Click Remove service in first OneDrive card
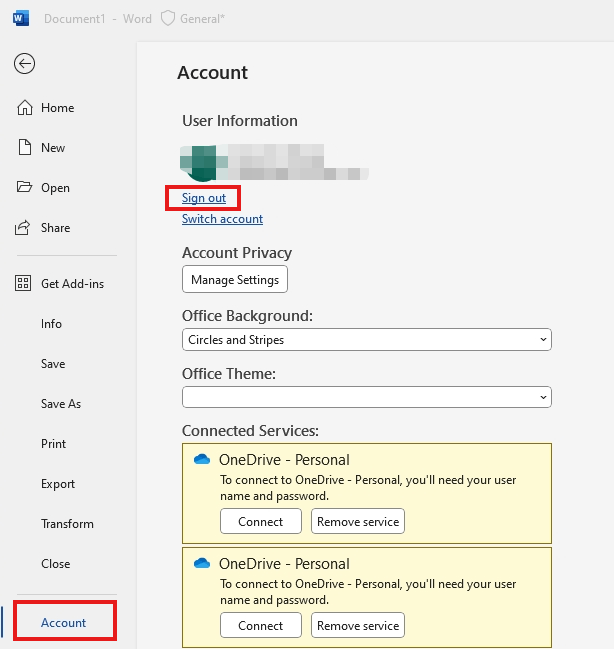The image size is (614, 649). [x=358, y=522]
